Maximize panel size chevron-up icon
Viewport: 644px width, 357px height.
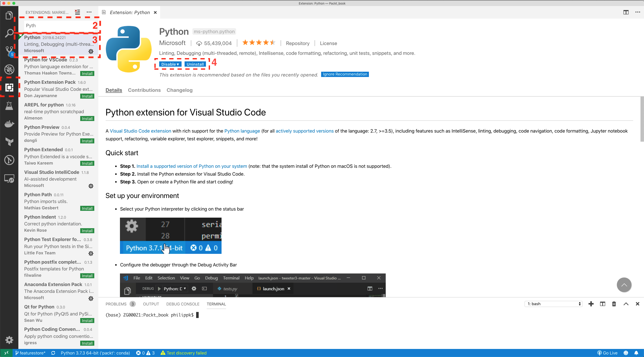626,304
